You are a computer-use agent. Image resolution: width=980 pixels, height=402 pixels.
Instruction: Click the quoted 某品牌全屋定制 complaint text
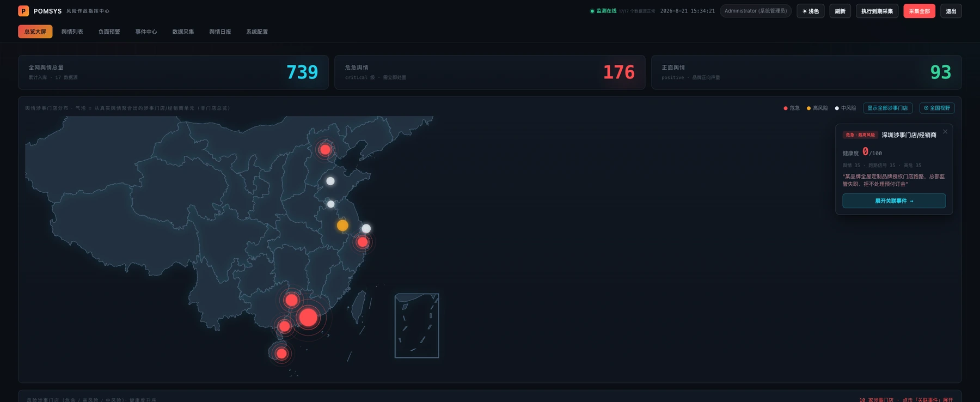point(894,180)
